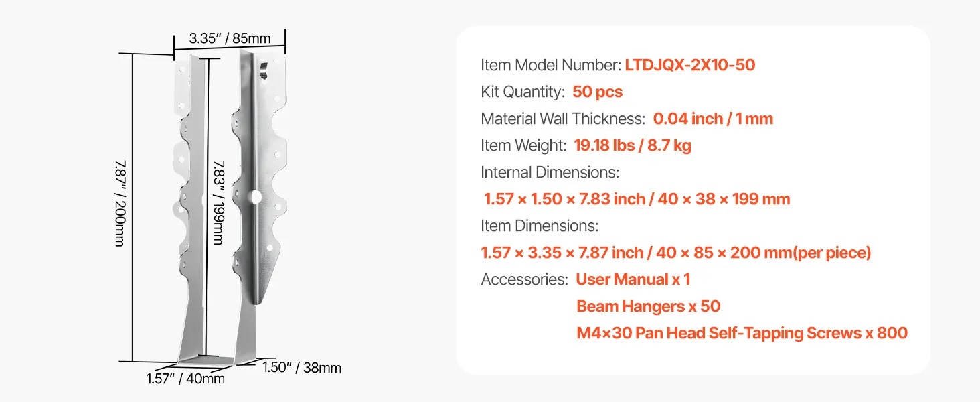Click the "Item Dimensions:" heading
Image resolution: width=980 pixels, height=402 pixels.
coord(540,226)
